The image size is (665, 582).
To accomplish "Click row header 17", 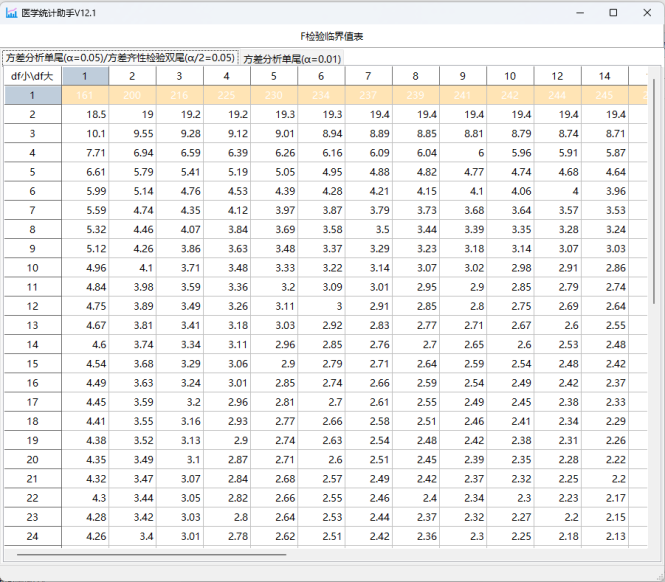I will 33,402.
